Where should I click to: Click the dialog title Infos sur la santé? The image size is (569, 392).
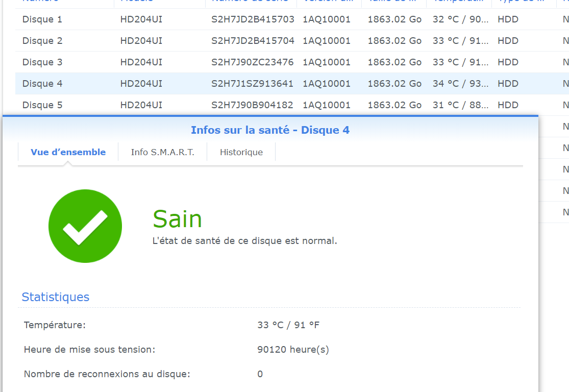(270, 130)
